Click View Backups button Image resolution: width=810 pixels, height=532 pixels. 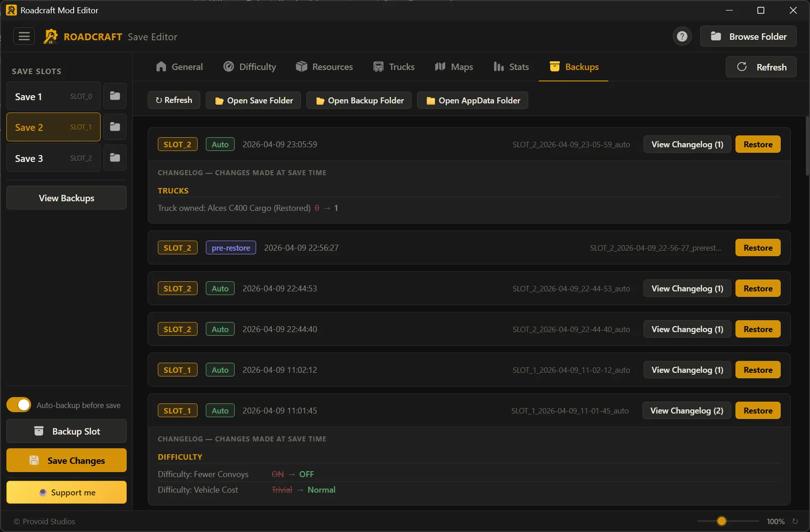pos(66,198)
